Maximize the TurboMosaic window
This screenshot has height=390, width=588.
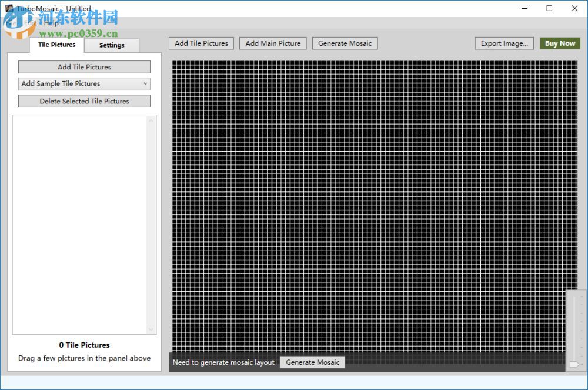click(x=549, y=8)
